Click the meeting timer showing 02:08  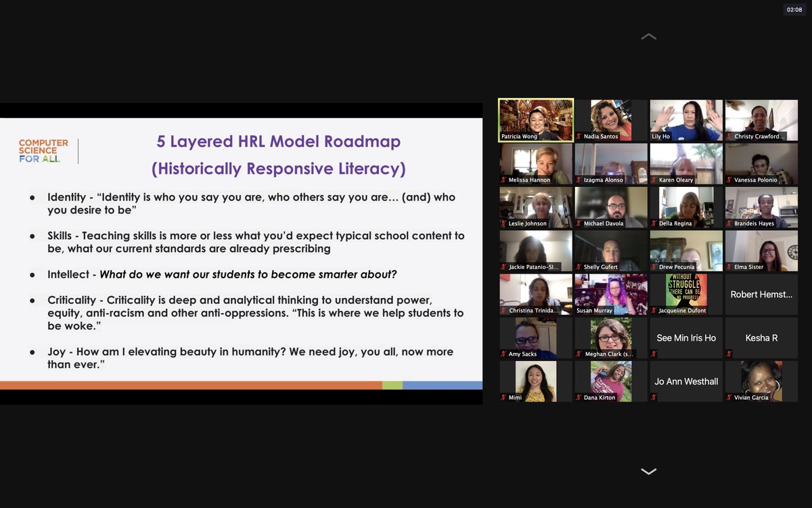click(794, 9)
